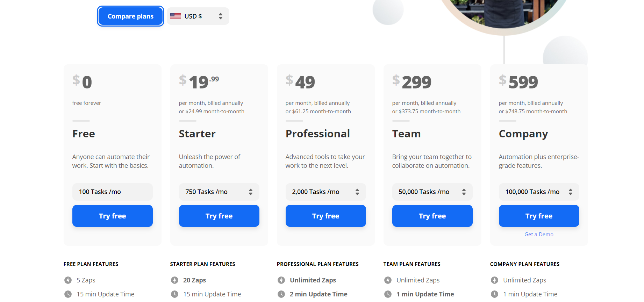Click the clock icon under Free Plan Features
644x302 pixels.
[68, 294]
